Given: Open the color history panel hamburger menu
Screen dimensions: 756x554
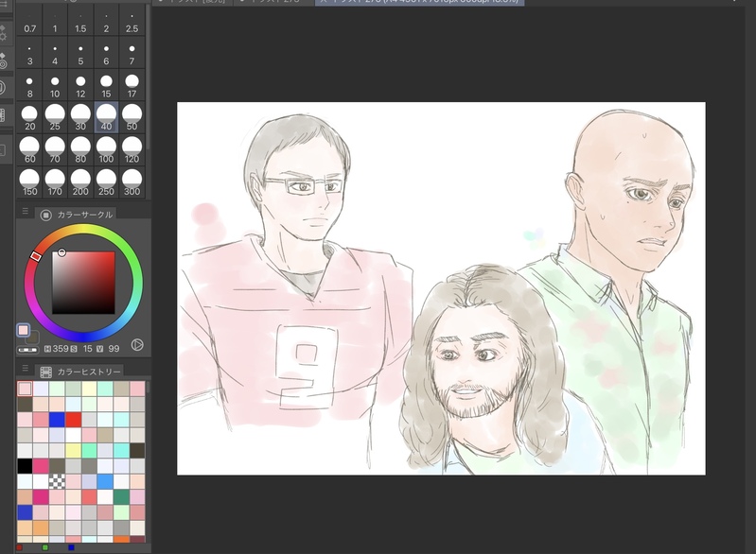Looking at the screenshot, I should [25, 368].
